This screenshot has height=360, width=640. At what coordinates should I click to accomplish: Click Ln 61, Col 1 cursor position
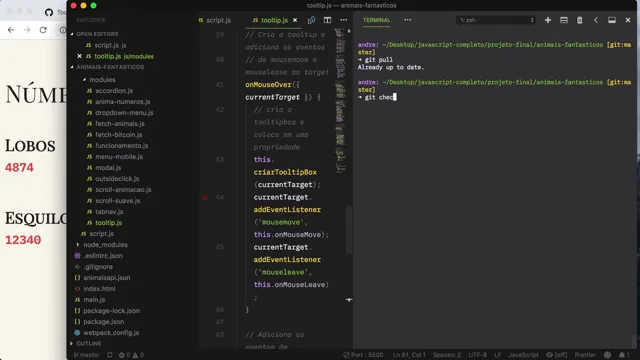409,355
